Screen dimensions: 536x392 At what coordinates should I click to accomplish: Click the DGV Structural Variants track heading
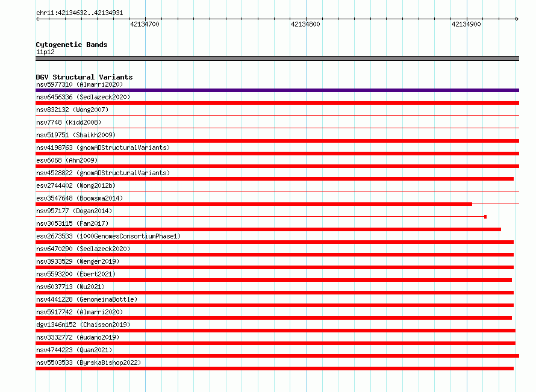point(84,77)
